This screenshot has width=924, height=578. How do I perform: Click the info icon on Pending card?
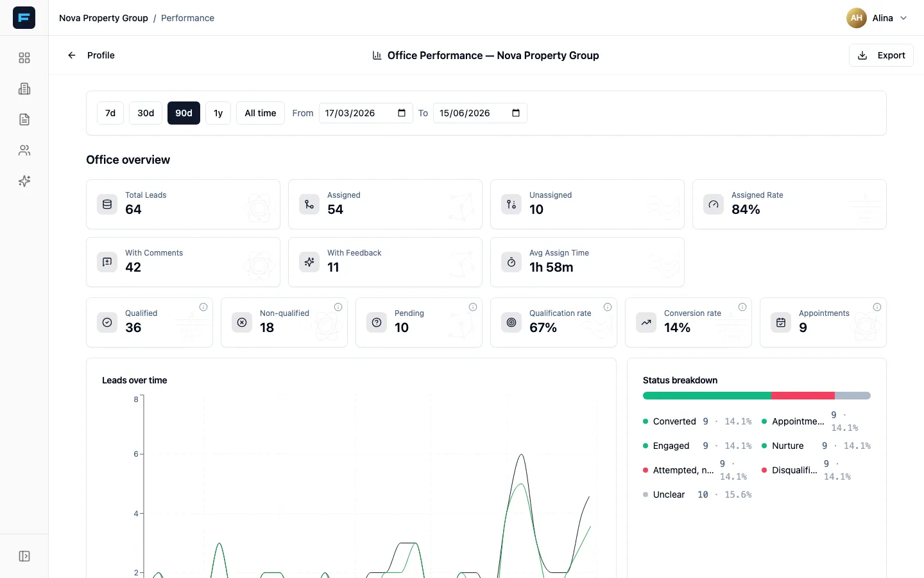click(473, 307)
